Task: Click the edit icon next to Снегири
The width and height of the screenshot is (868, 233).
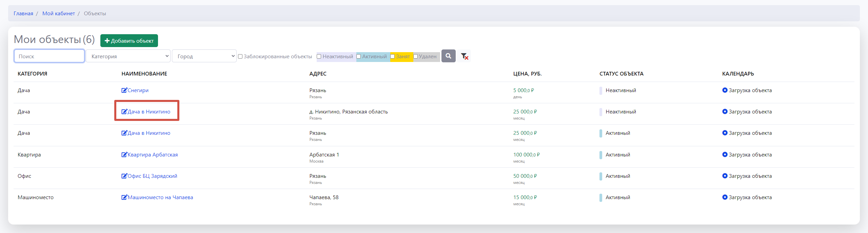Action: tap(124, 90)
